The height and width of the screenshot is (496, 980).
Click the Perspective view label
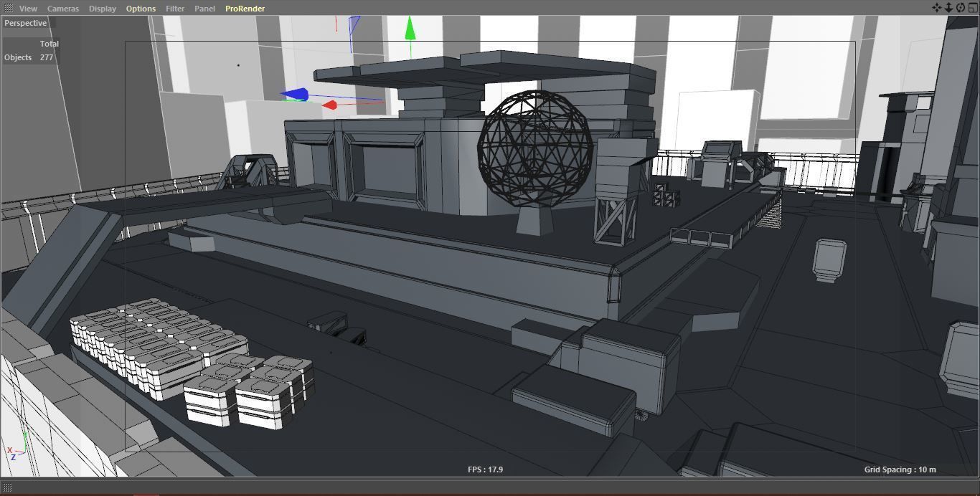click(26, 23)
